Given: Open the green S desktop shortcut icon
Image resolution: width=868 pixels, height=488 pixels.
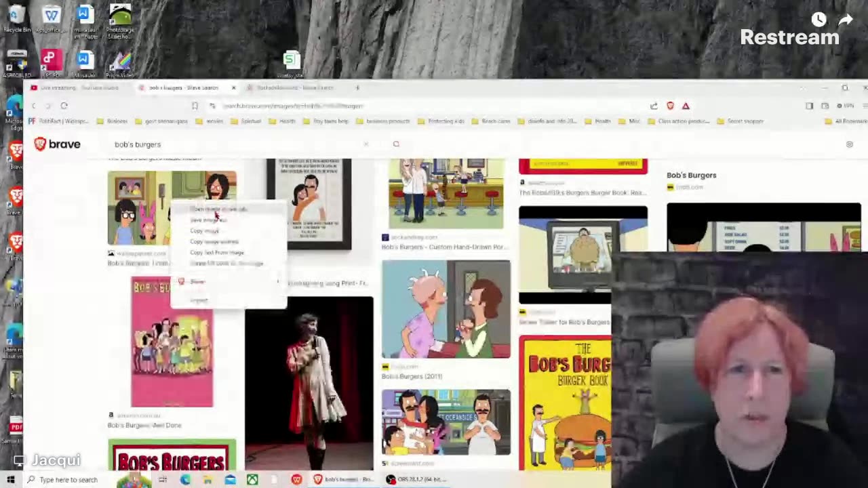Looking at the screenshot, I should tap(291, 64).
